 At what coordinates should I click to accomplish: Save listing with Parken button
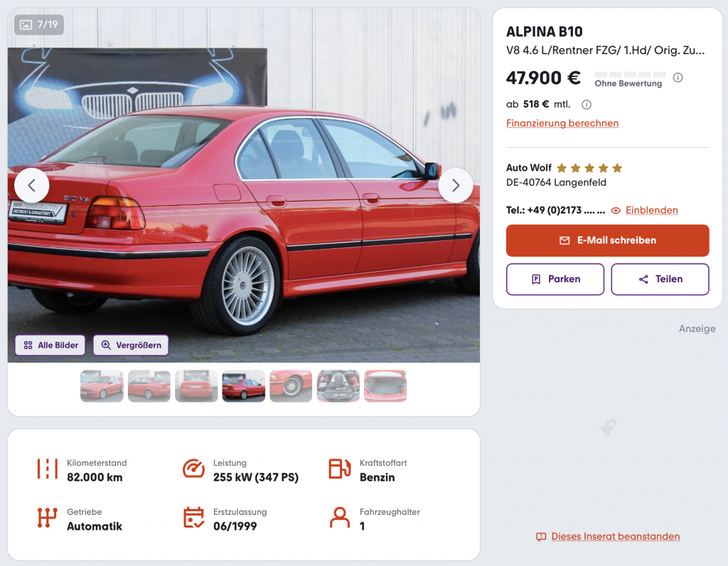pos(555,279)
